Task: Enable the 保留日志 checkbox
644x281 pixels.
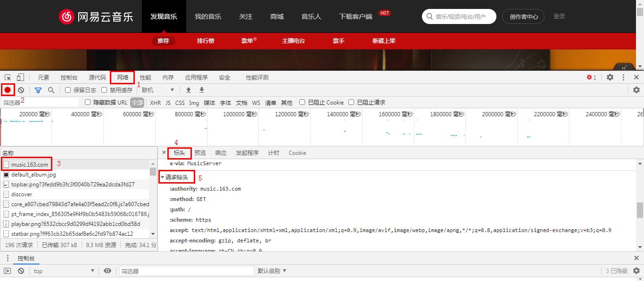Action: [68, 90]
